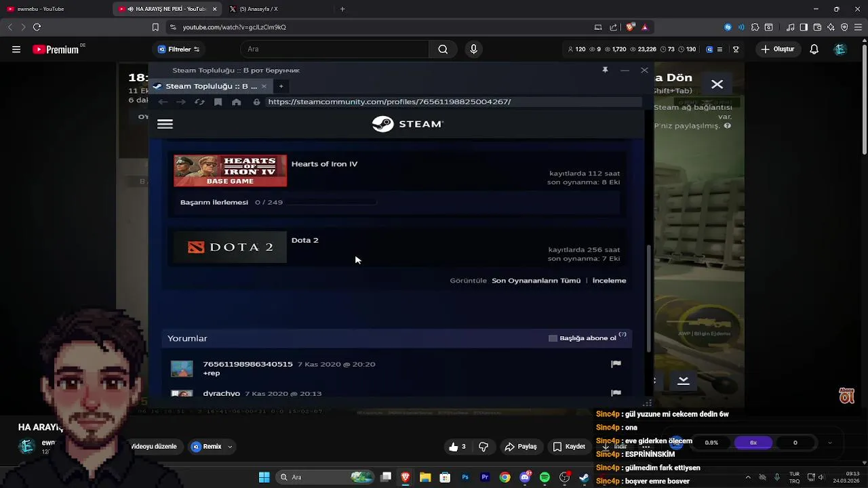
Task: Check the Başlığa abone ol checkbox
Action: point(553,338)
